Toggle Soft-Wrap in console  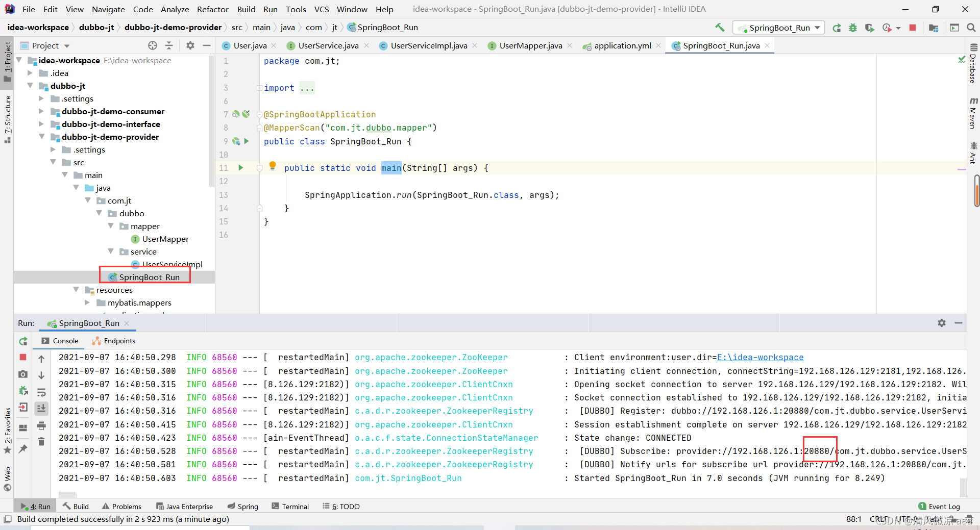click(41, 392)
